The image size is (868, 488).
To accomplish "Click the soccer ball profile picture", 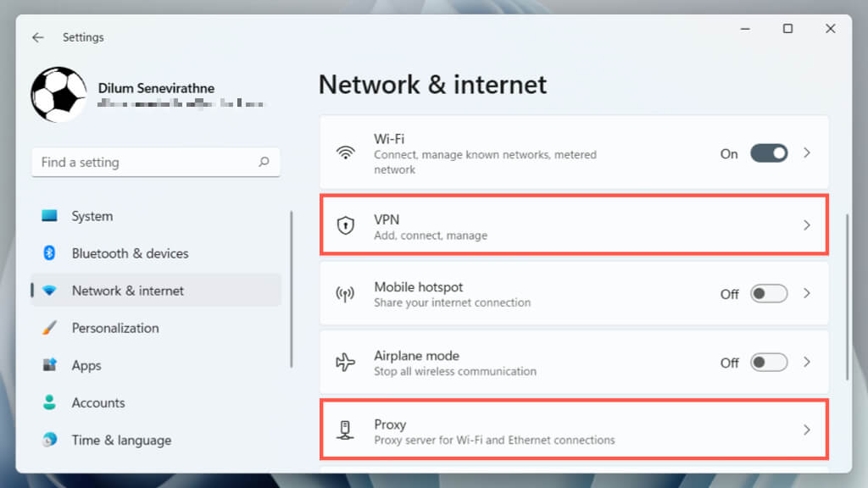I will (x=58, y=94).
